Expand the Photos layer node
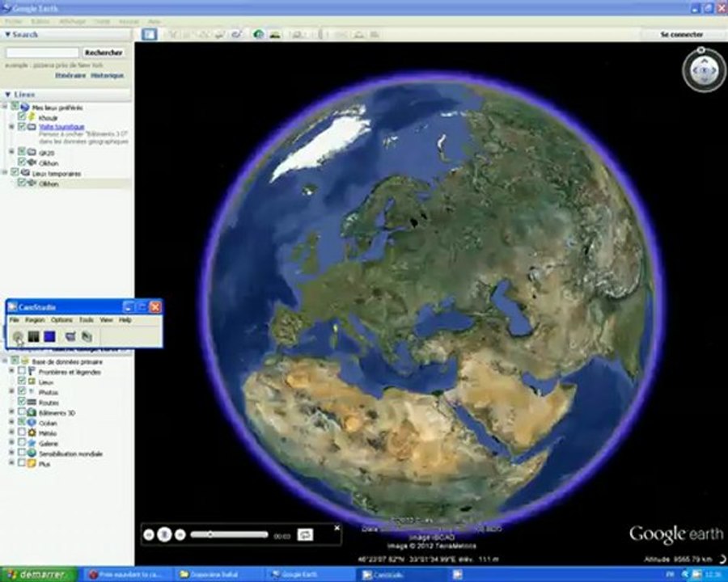Viewport: 728px width, 582px height. click(11, 391)
